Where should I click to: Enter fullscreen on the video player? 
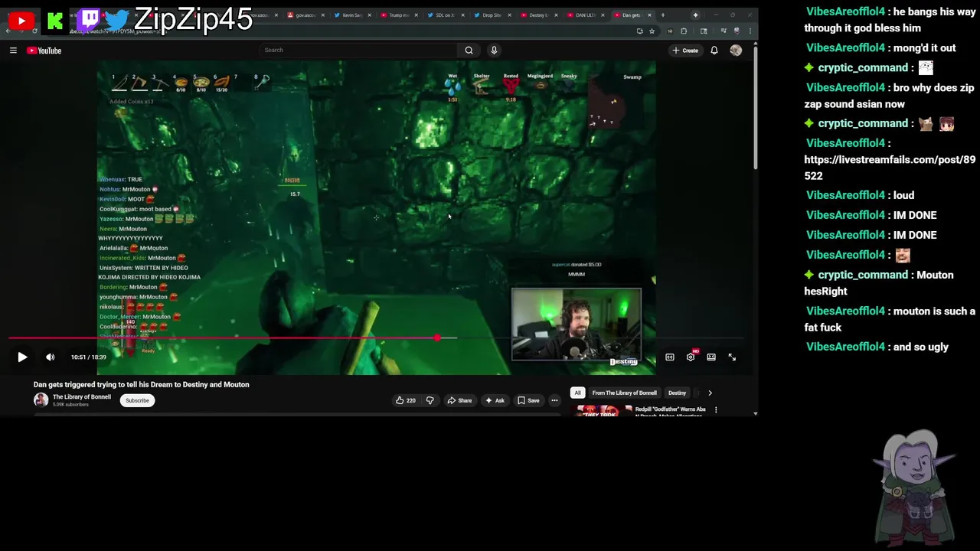click(x=732, y=357)
